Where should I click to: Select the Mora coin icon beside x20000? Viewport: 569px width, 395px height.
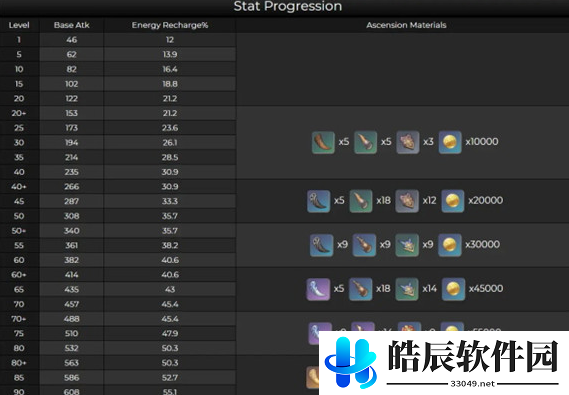point(453,201)
